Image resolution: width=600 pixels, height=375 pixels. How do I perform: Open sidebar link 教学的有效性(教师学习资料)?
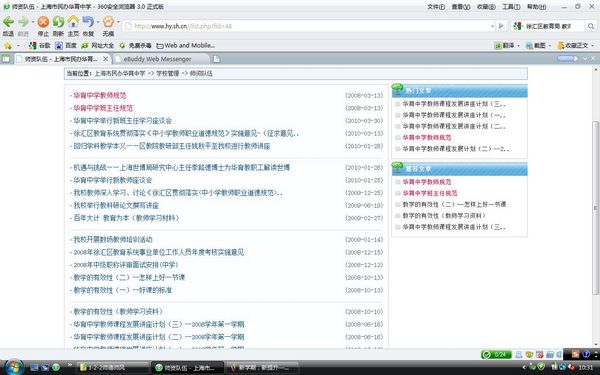click(x=444, y=216)
